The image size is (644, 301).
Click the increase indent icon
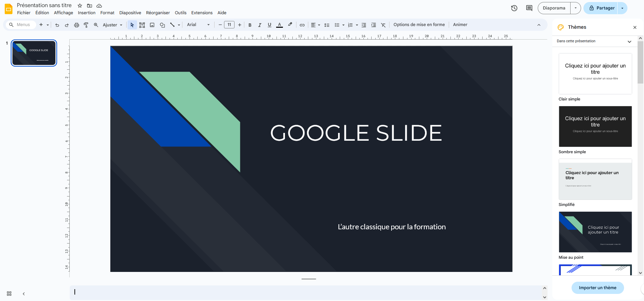point(374,25)
